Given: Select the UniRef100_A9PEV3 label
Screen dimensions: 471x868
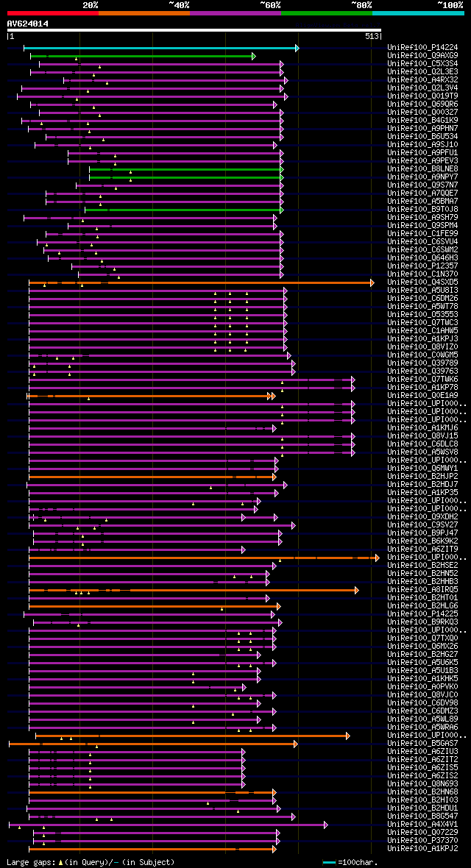Looking at the screenshot, I should coord(422,161).
